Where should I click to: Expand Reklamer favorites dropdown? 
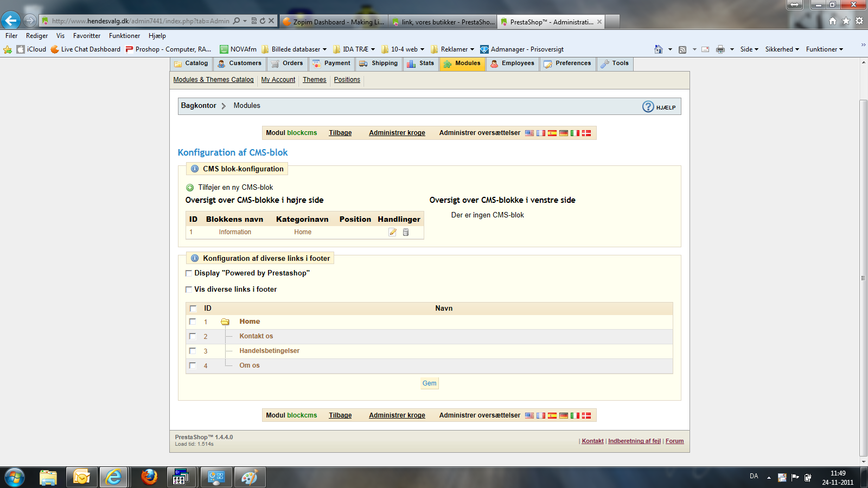472,49
